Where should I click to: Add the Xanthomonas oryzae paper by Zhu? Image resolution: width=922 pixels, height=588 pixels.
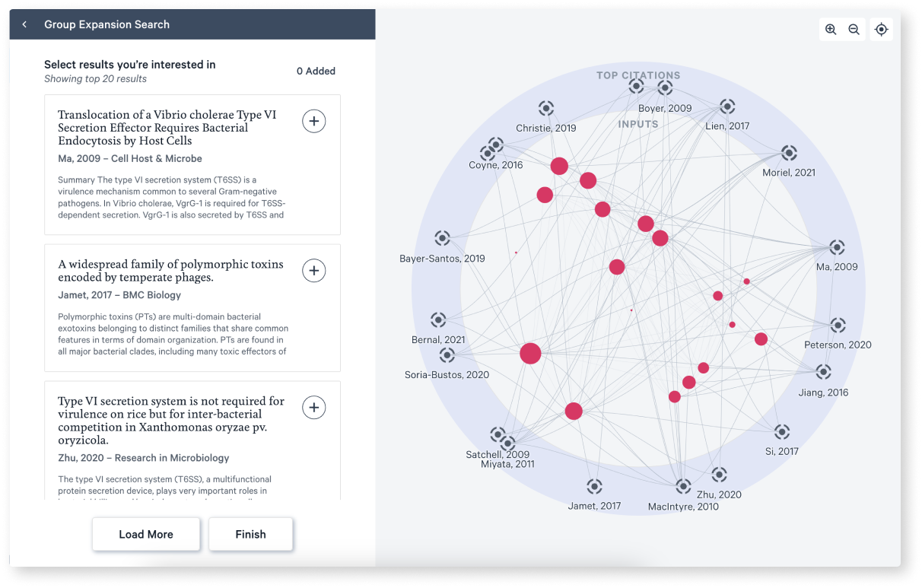tap(314, 407)
